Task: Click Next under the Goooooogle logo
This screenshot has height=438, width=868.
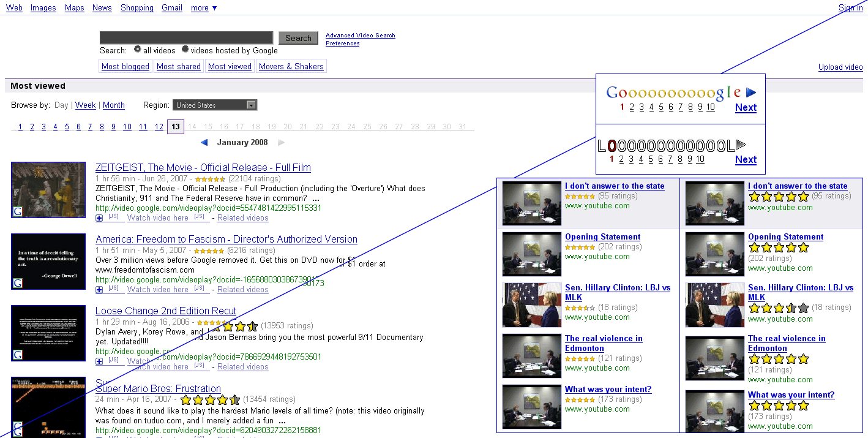Action: coord(746,108)
